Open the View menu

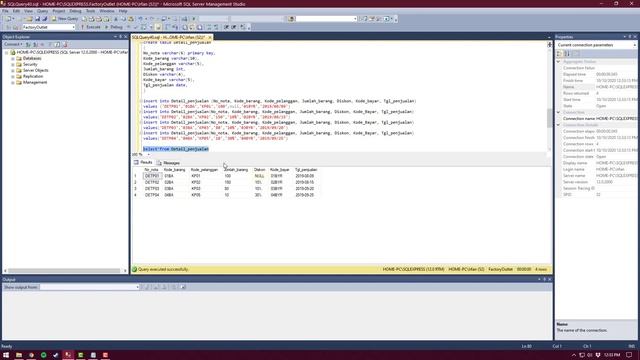tap(28, 11)
